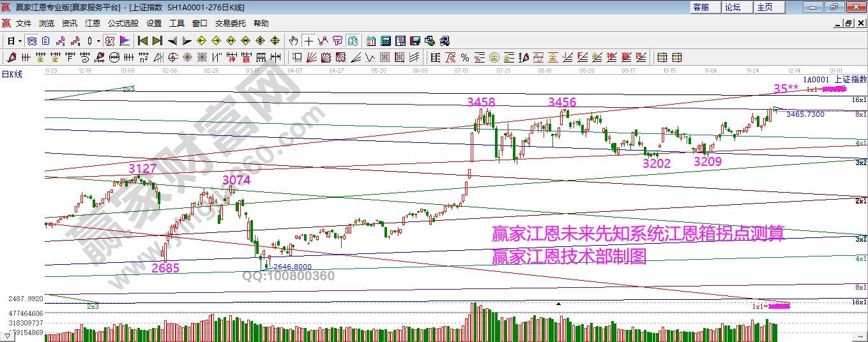
Task: Select the Gann fan lines tool
Action: 312,57
